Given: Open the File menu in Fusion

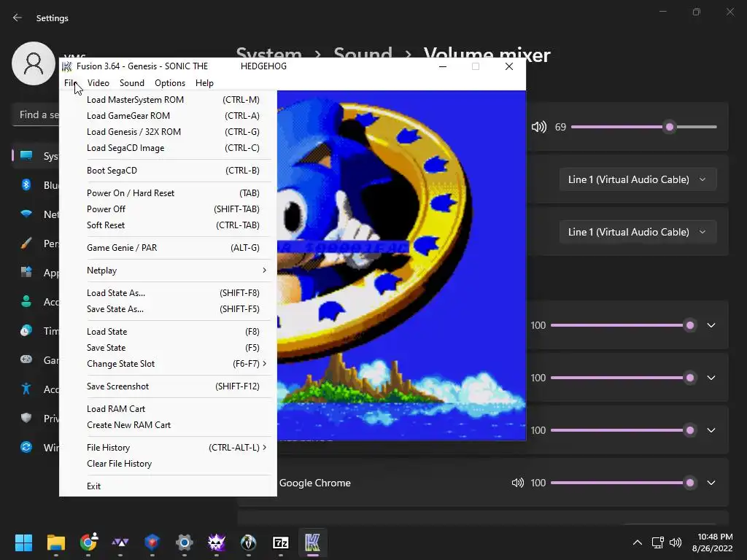Looking at the screenshot, I should (71, 83).
